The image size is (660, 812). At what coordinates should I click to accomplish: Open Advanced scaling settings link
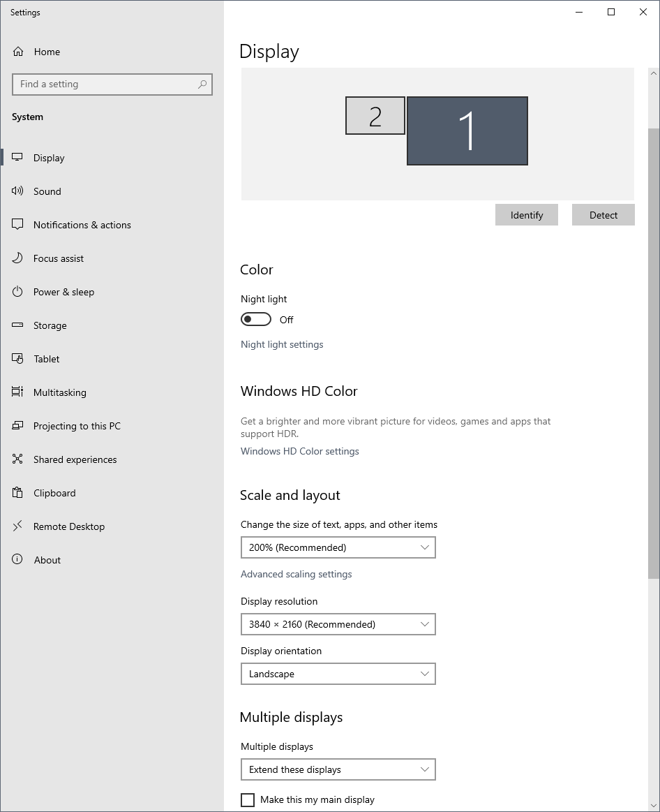[x=296, y=574]
